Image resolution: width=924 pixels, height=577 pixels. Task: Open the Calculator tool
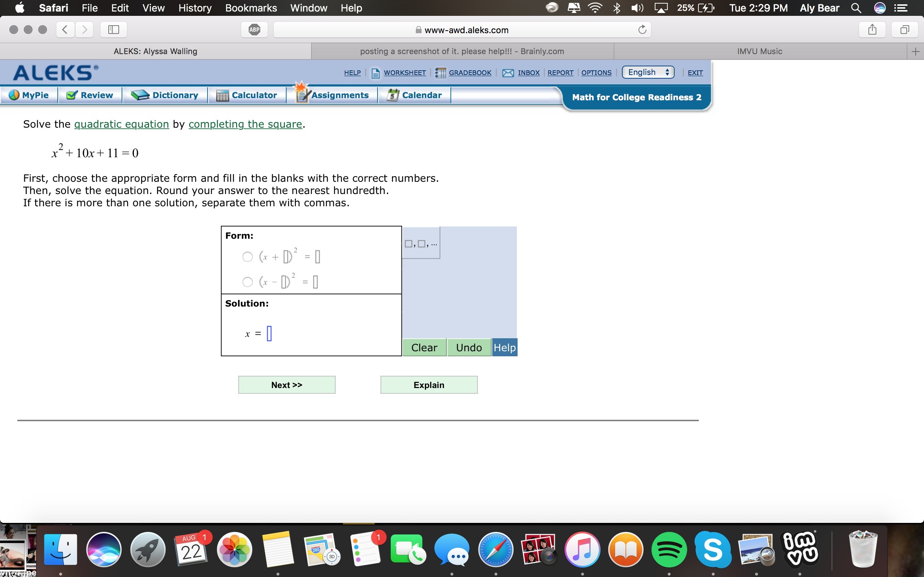(x=247, y=95)
